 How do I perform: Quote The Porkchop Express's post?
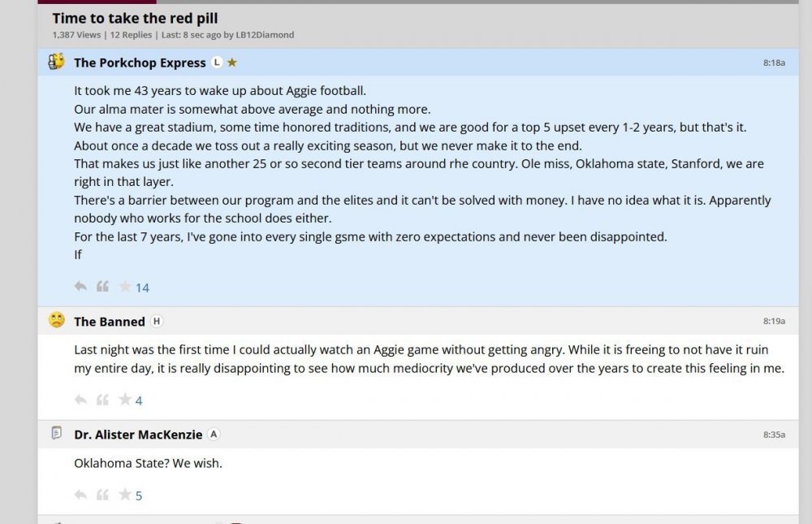102,287
